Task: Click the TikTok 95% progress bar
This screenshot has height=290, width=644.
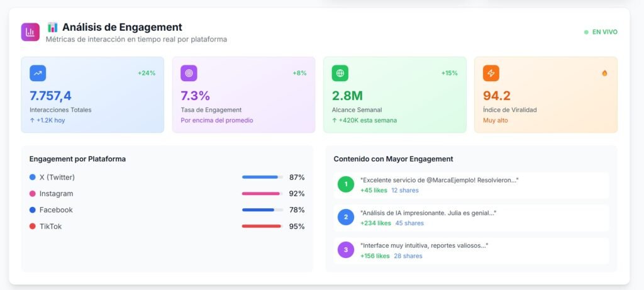Action: click(x=262, y=226)
